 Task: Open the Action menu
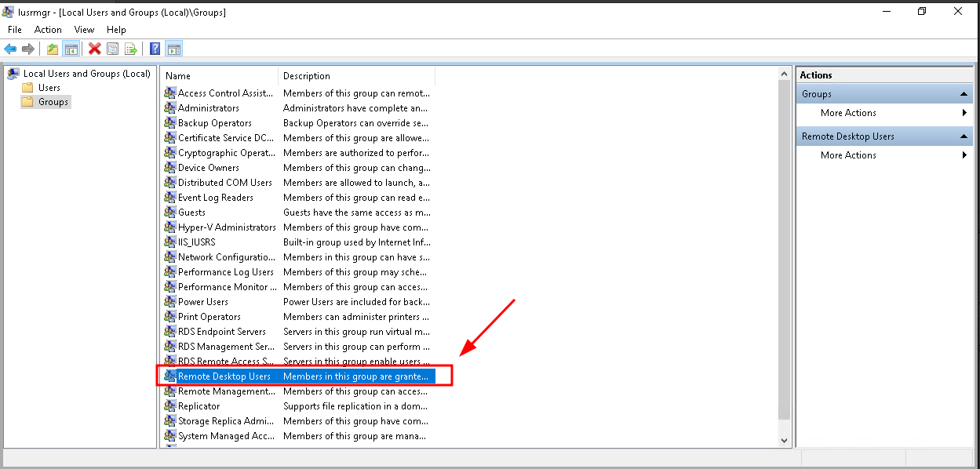[x=48, y=30]
